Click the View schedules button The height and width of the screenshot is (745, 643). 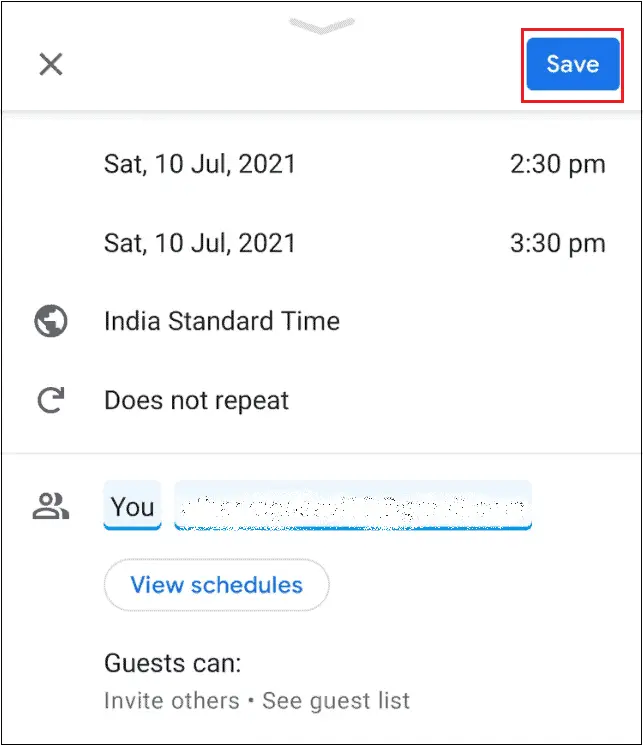[216, 585]
